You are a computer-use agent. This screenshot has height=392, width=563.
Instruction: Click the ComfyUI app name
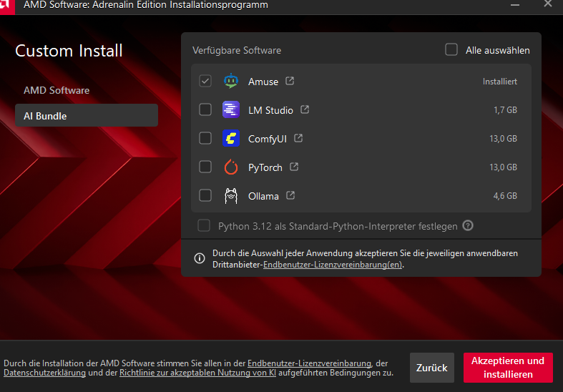pos(268,139)
